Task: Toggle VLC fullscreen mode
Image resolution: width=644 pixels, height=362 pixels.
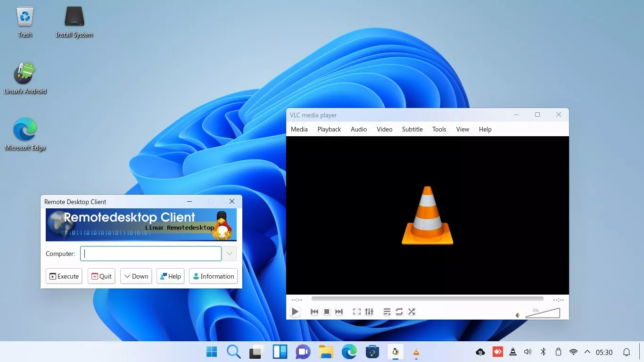Action: 357,312
